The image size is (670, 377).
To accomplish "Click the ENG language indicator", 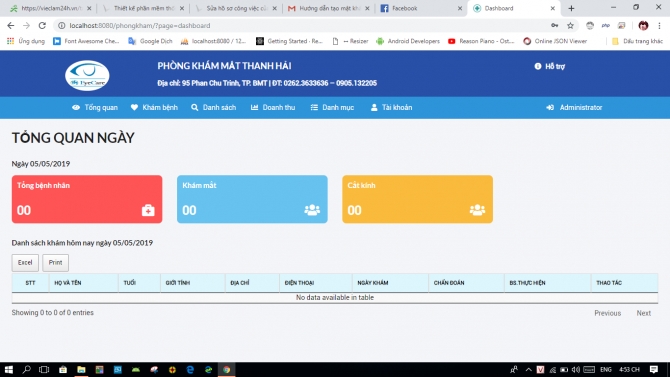I will pyautogui.click(x=605, y=369).
